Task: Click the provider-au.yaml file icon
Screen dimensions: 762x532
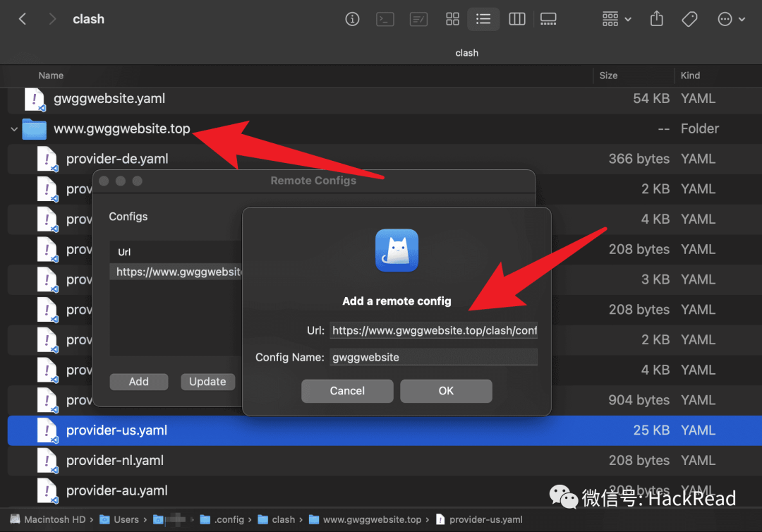Action: [47, 490]
